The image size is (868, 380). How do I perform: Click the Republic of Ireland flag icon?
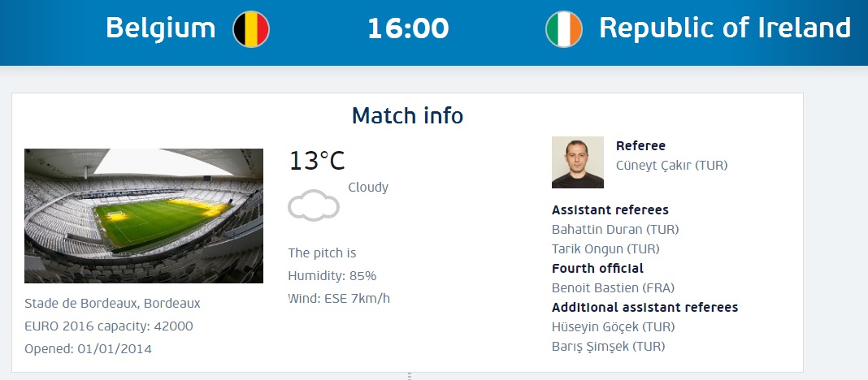[564, 29]
